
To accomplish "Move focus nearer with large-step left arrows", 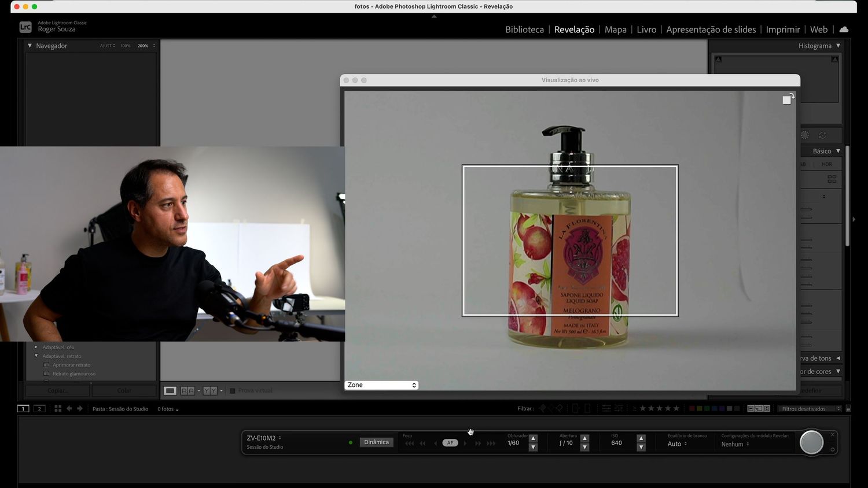I will tap(409, 443).
